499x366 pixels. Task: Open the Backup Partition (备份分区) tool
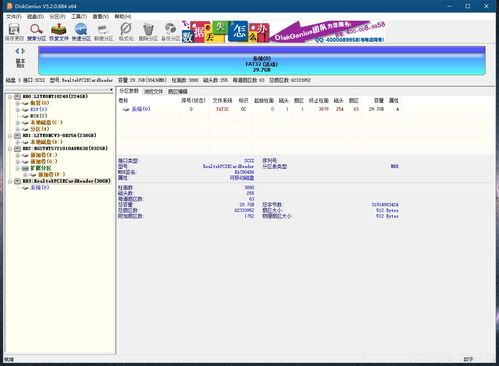point(170,32)
